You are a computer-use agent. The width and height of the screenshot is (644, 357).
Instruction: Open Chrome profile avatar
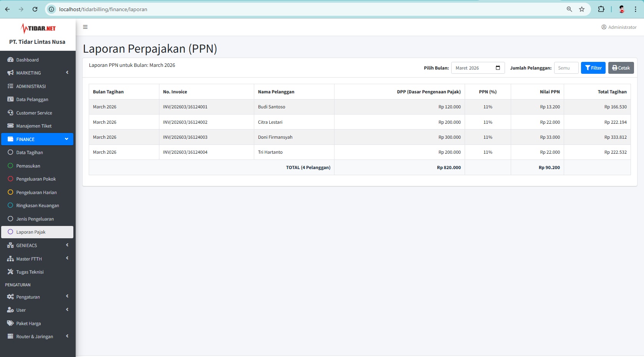coord(622,9)
